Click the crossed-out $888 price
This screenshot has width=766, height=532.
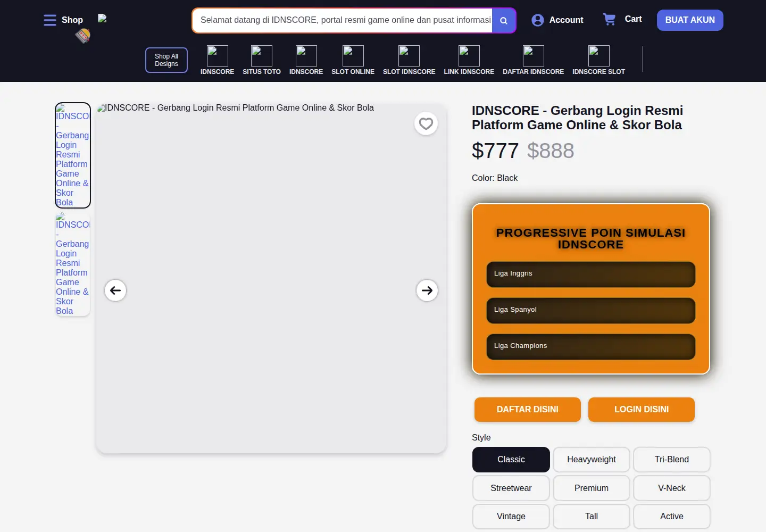click(x=551, y=151)
